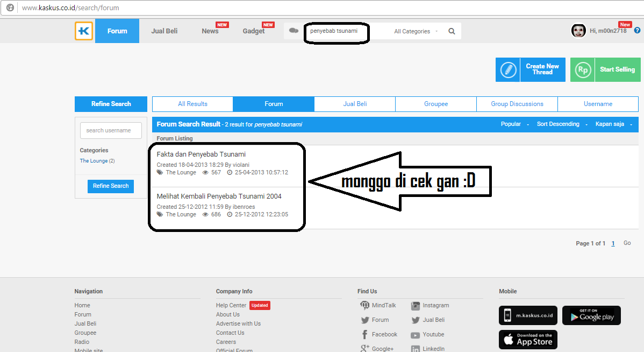Image resolution: width=644 pixels, height=352 pixels.
Task: Open the News menu item
Action: point(210,31)
